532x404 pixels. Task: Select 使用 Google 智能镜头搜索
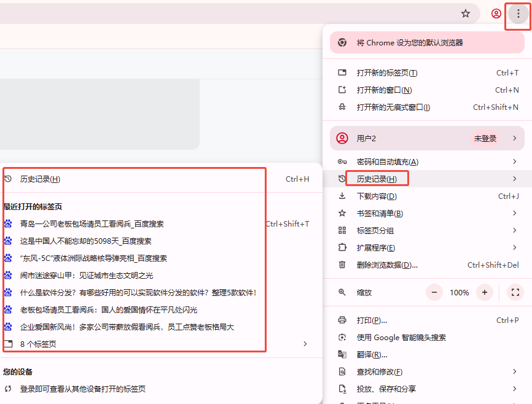pos(401,338)
